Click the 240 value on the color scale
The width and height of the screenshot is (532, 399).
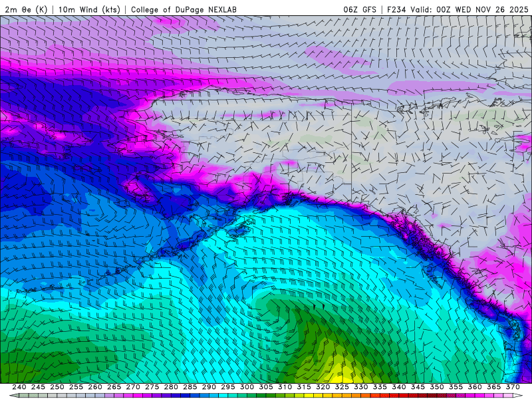[19, 387]
